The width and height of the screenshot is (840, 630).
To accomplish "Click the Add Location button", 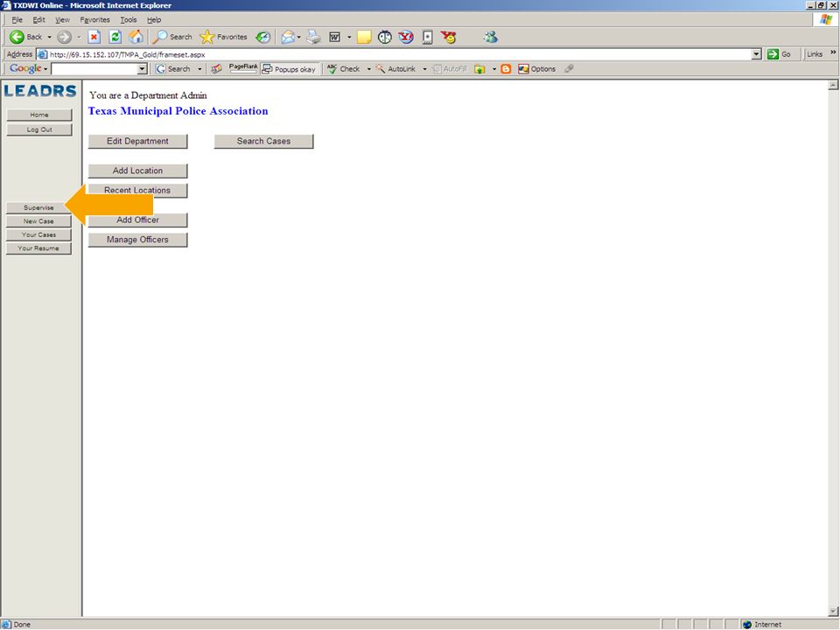I will [137, 171].
